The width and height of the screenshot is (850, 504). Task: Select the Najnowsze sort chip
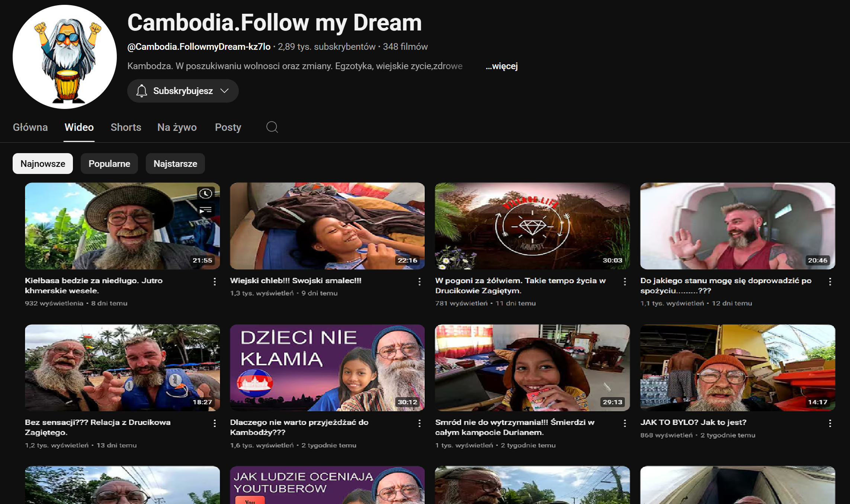coord(43,164)
